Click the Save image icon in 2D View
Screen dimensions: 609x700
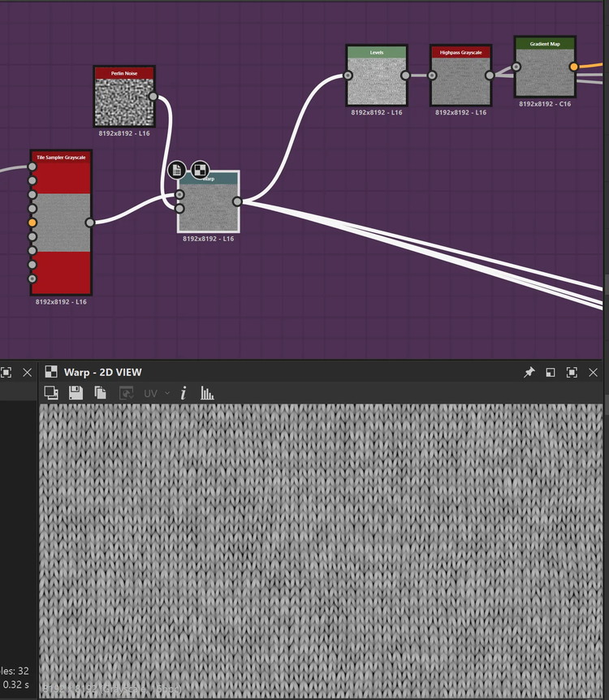tap(76, 393)
